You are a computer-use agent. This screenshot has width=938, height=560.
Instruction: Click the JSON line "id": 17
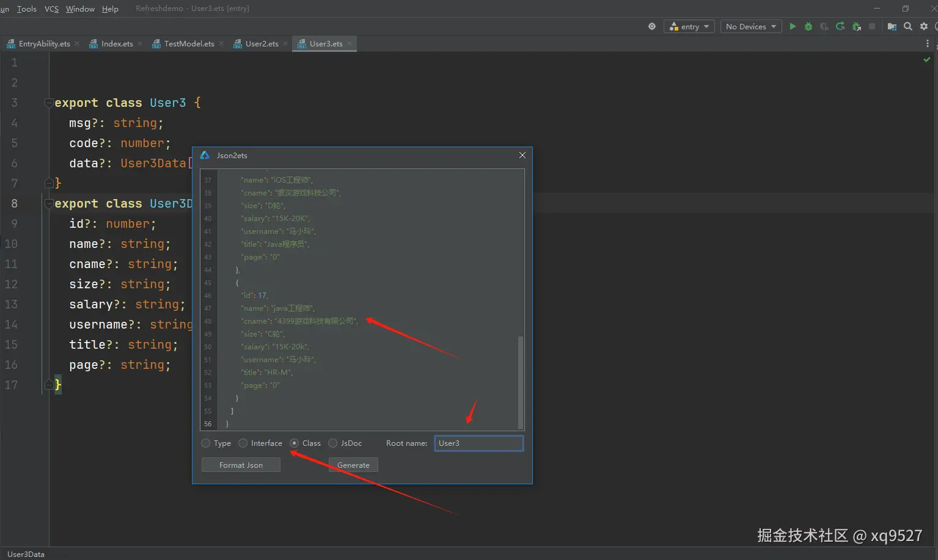coord(254,296)
